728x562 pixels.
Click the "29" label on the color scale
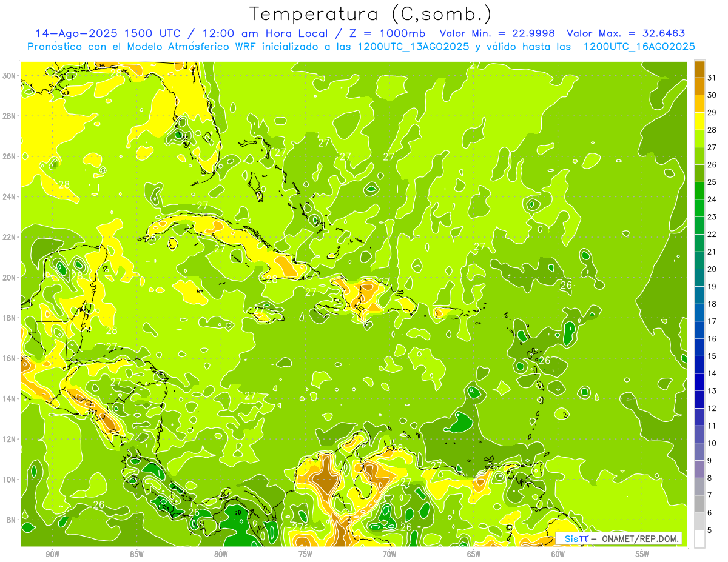(712, 112)
